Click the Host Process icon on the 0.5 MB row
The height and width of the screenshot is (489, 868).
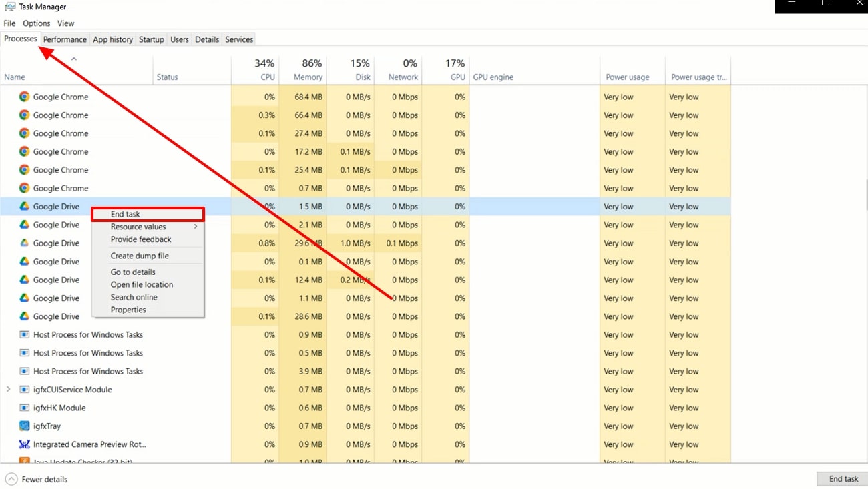[x=24, y=353]
